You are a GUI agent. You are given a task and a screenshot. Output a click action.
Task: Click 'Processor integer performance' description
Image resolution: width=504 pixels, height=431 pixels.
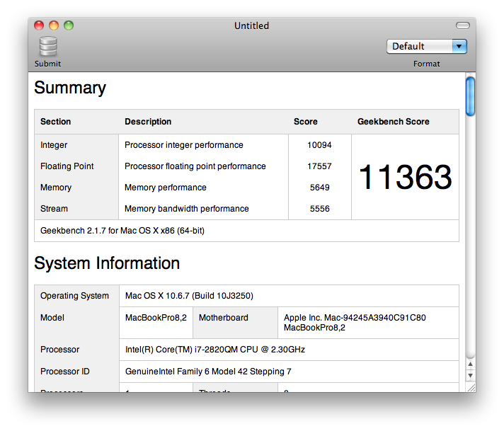[184, 145]
